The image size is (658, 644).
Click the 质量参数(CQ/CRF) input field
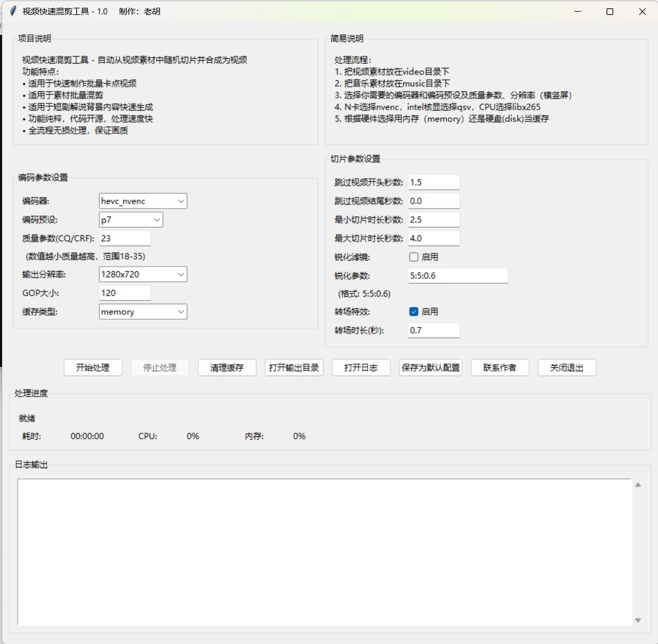[x=125, y=238]
